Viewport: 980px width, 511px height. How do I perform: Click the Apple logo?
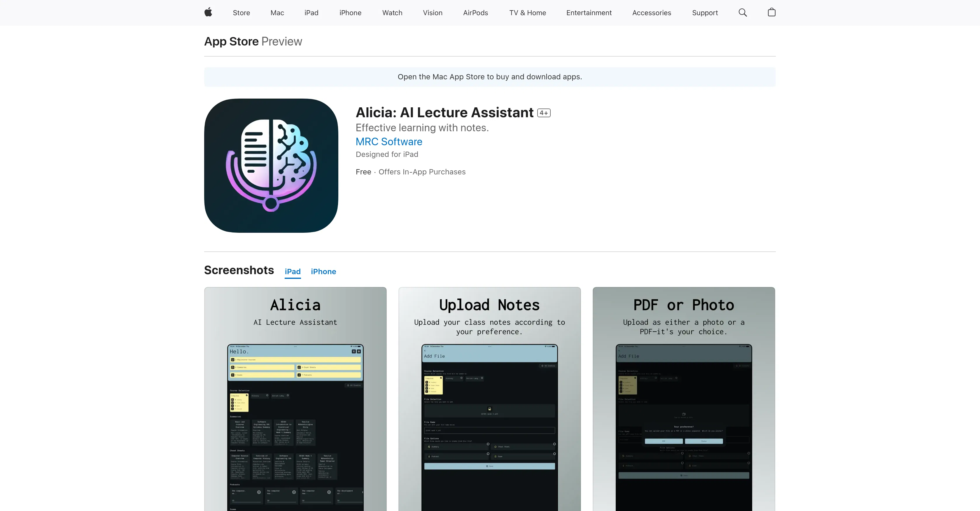point(208,13)
